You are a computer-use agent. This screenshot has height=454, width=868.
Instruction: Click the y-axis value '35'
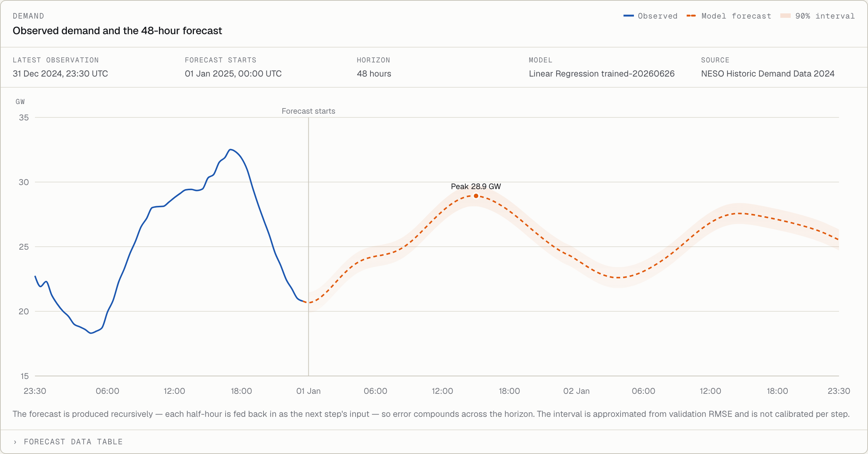[x=24, y=117]
